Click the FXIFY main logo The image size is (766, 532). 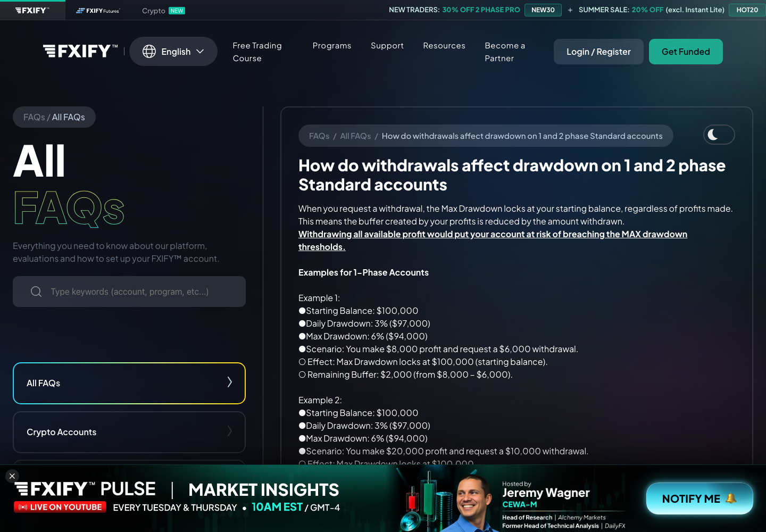point(80,51)
